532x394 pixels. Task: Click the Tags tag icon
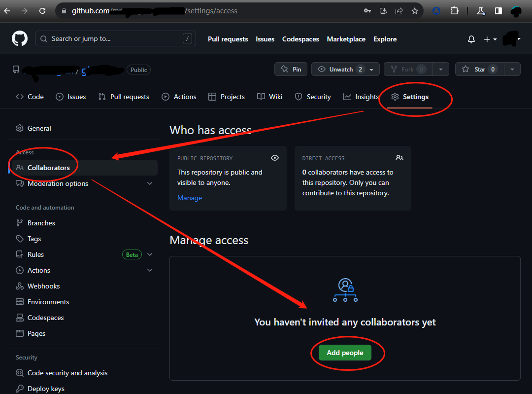20,239
